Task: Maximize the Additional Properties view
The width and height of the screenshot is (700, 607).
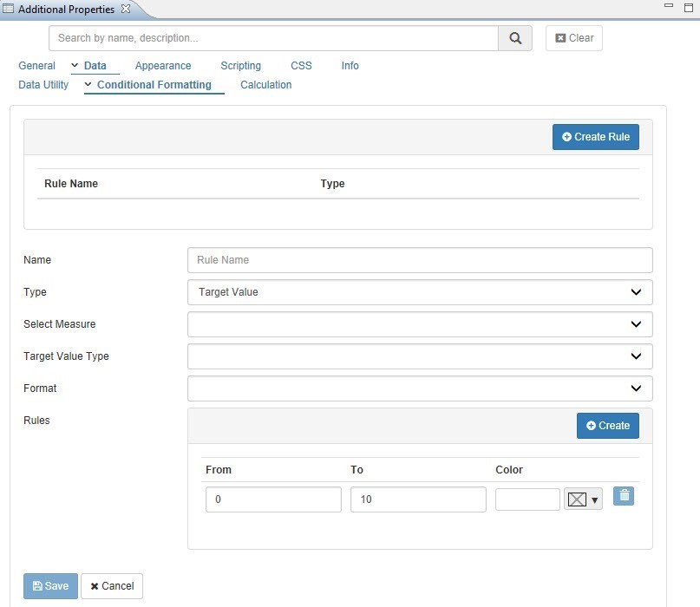Action: 689,7
